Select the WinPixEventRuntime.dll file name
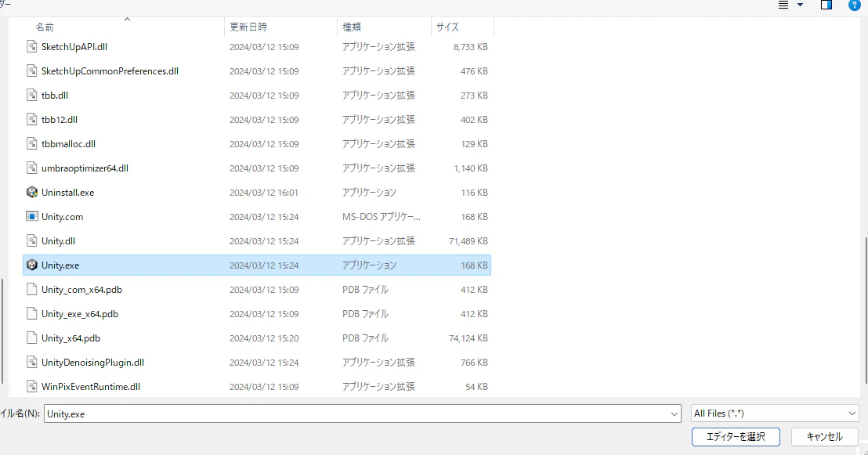The width and height of the screenshot is (868, 455). pos(91,387)
